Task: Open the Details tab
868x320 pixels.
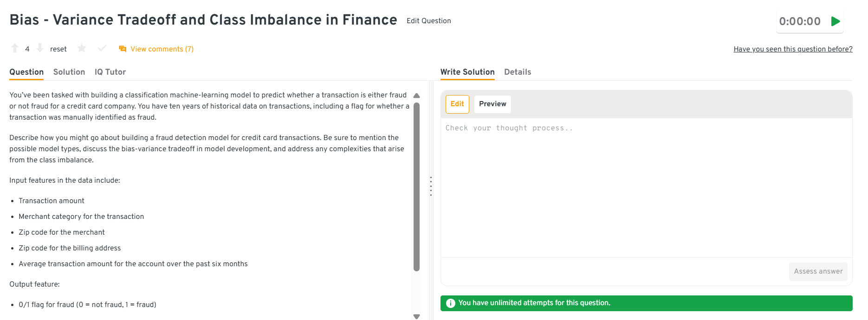Action: click(518, 72)
